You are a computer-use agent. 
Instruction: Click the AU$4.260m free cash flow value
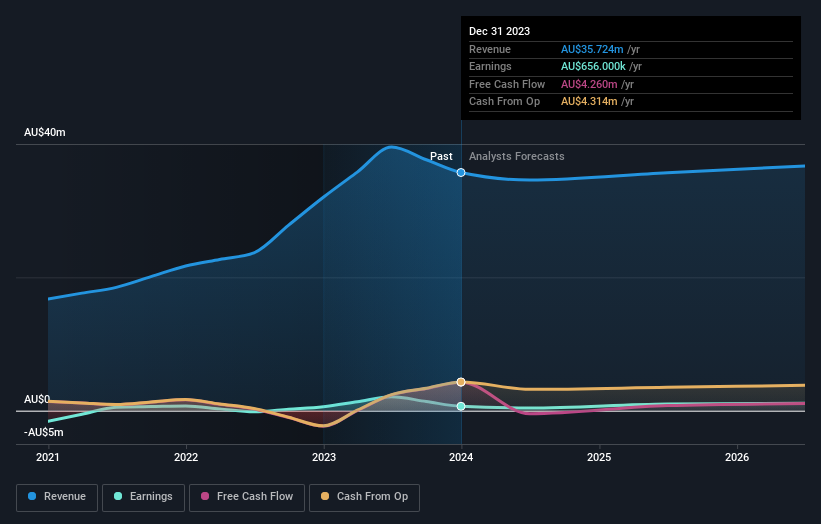(589, 84)
